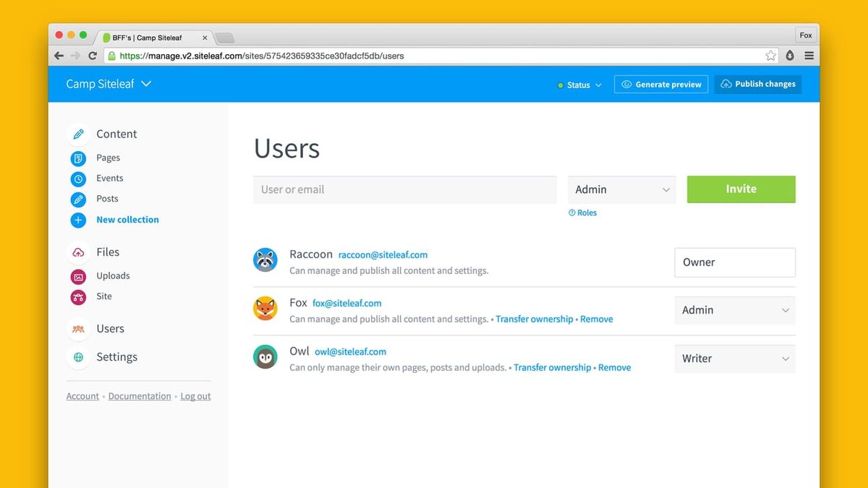
Task: Click the secure padlock icon in address bar
Action: (x=111, y=56)
